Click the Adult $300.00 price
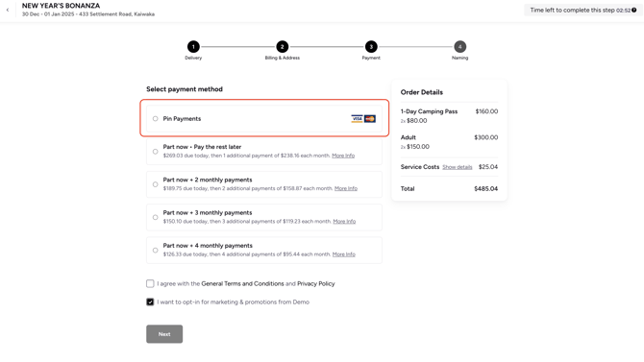The image size is (644, 362). coord(485,137)
